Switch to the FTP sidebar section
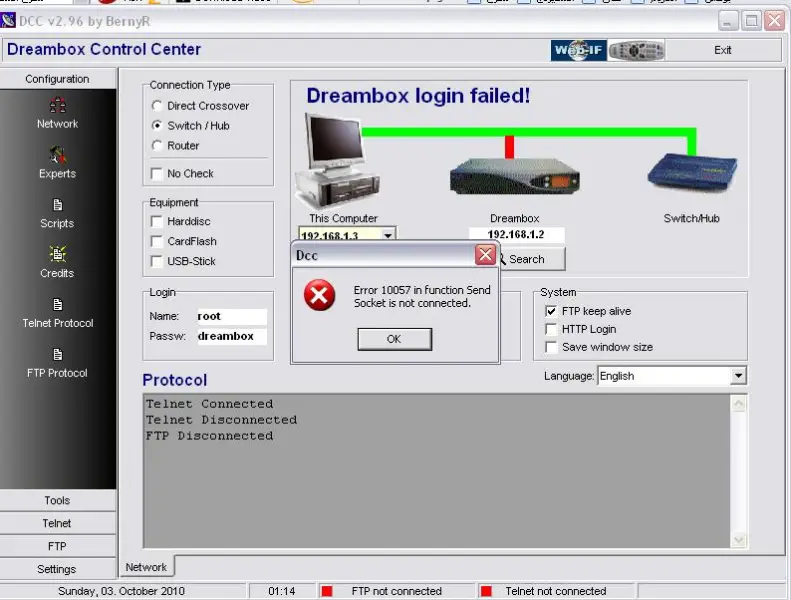791x600 pixels. point(57,546)
